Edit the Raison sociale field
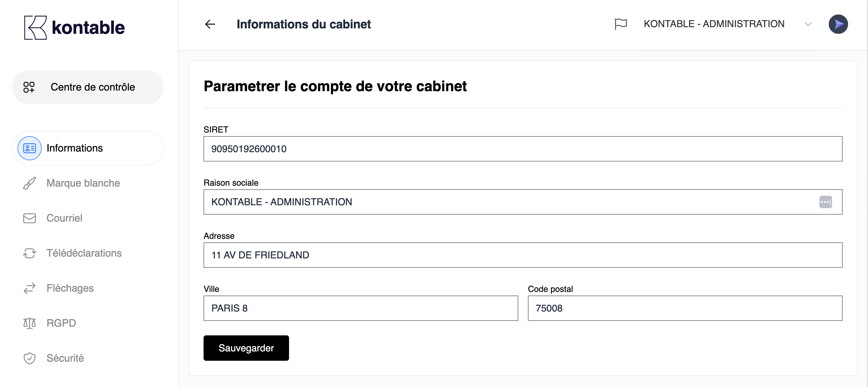 pyautogui.click(x=506, y=202)
